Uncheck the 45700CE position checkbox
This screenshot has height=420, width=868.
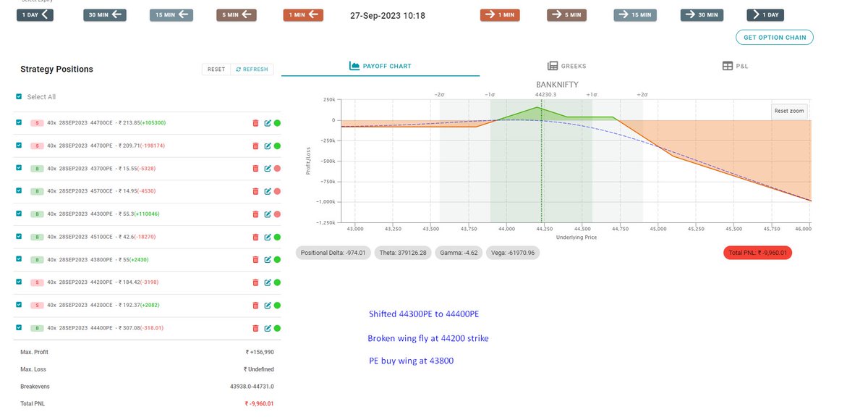tap(19, 190)
